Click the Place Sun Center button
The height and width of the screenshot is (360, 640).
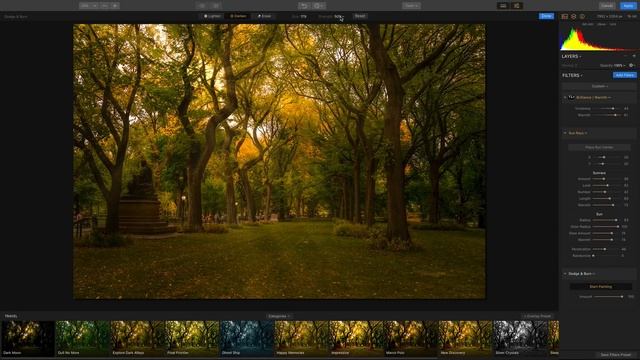pos(599,147)
